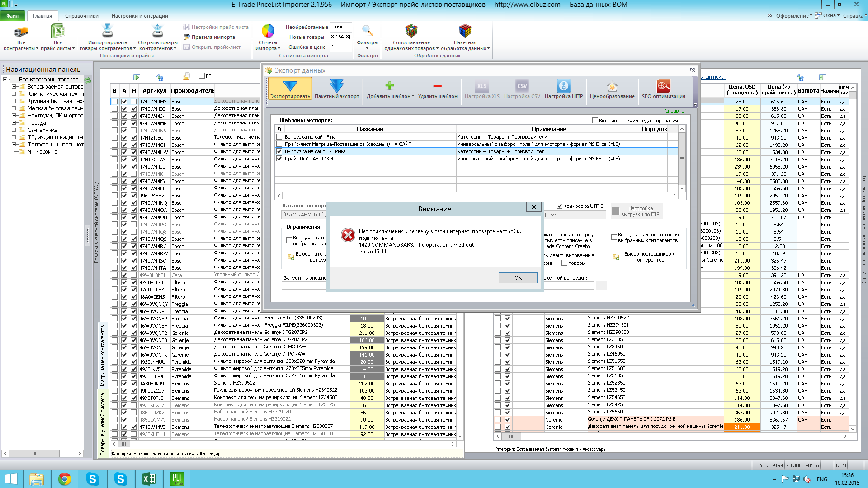868x488 pixels.
Task: Open the Справка link in export dialog
Action: point(674,111)
